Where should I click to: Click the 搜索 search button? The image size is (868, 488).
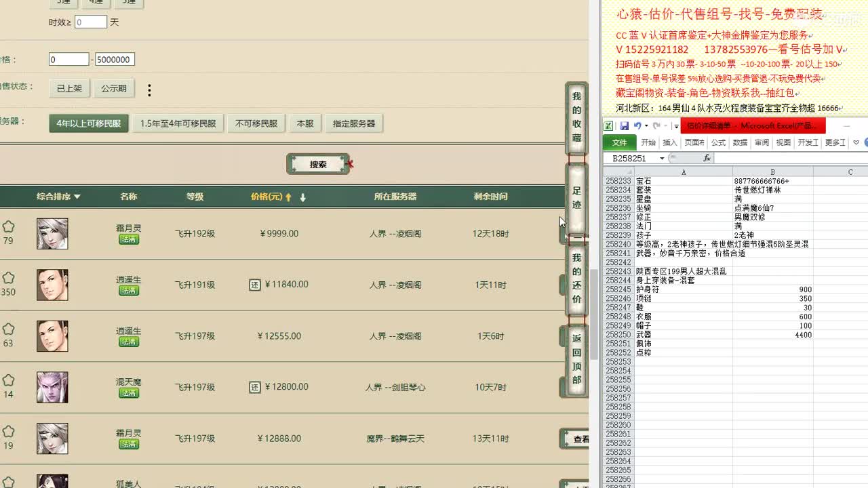tap(318, 164)
